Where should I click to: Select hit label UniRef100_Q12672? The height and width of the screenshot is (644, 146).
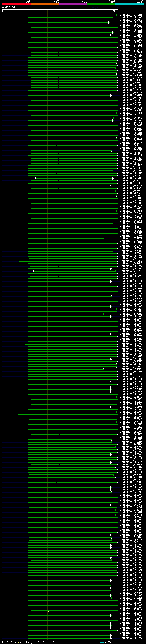tap(131, 278)
